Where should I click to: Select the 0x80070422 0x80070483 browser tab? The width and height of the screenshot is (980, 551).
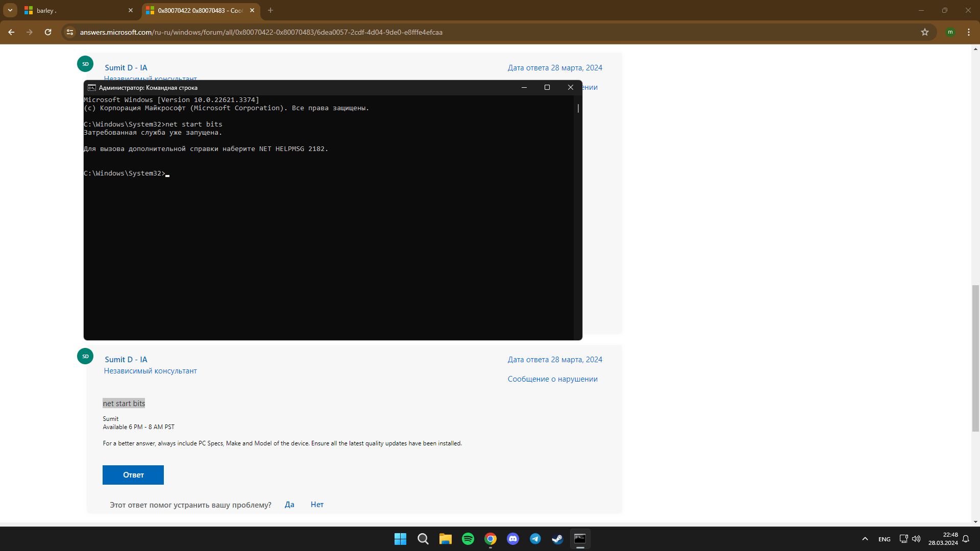pos(200,10)
